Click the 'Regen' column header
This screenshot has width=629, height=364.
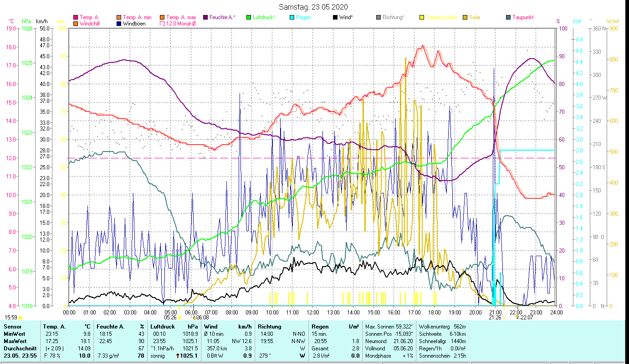(x=320, y=327)
